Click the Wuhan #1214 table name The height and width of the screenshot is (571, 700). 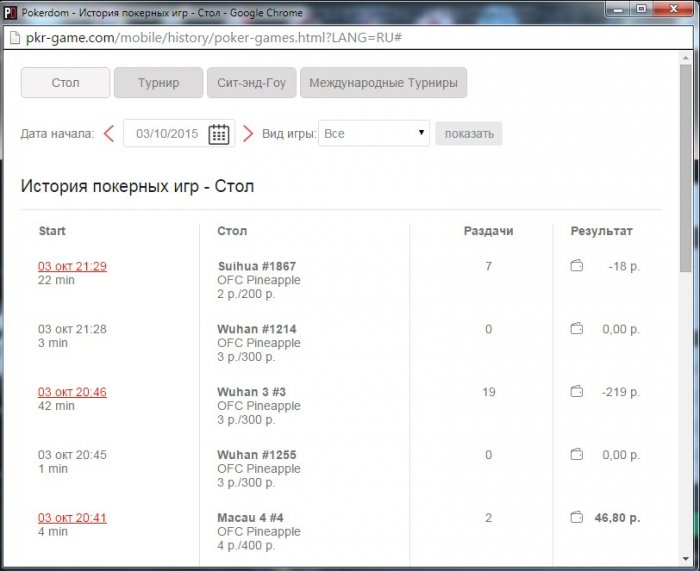pyautogui.click(x=257, y=329)
